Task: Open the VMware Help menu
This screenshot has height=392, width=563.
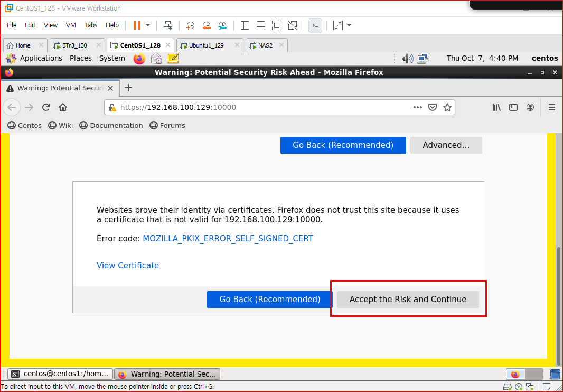Action: click(x=112, y=25)
